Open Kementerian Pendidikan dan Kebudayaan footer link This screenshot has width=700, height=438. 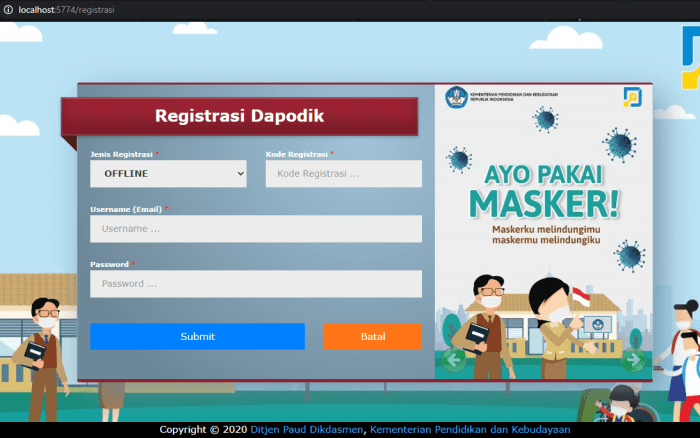[x=470, y=430]
